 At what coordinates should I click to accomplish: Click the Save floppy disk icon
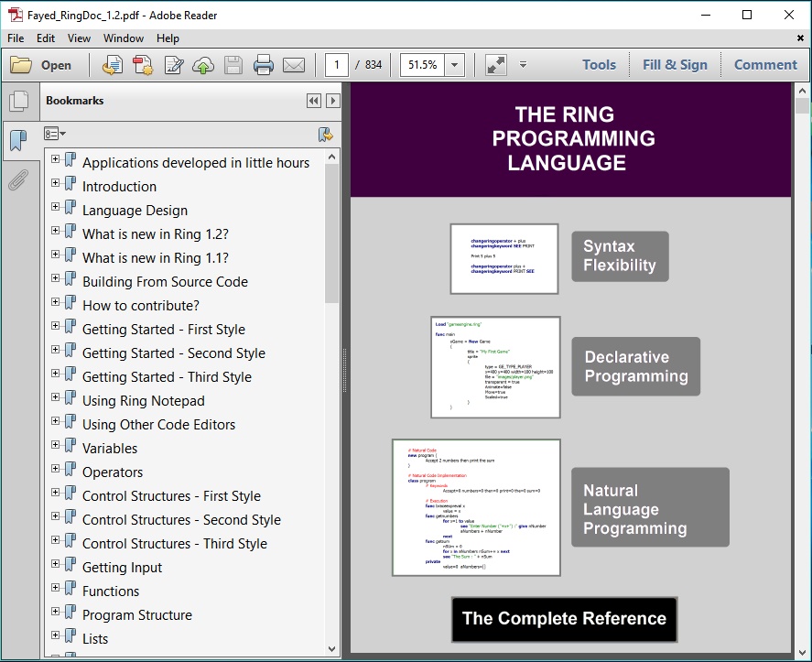(x=233, y=65)
